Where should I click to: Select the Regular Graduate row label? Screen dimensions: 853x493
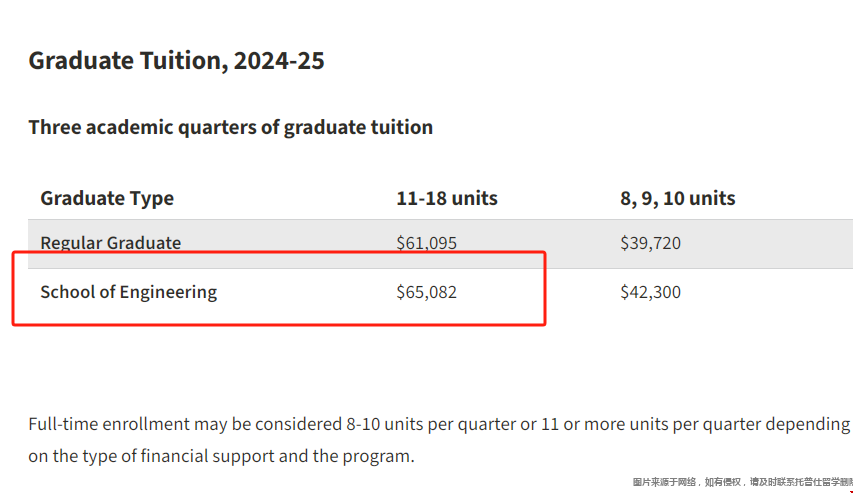click(110, 243)
